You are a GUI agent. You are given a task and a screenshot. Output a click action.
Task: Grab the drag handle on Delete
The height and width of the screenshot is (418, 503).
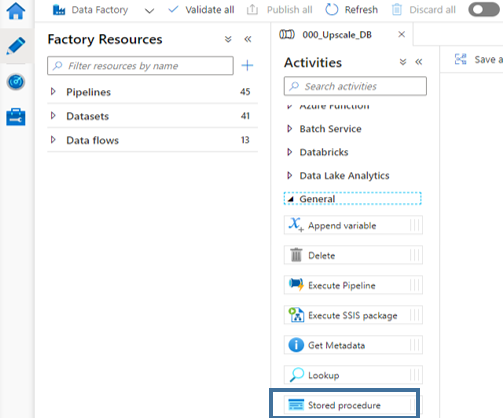tap(415, 255)
